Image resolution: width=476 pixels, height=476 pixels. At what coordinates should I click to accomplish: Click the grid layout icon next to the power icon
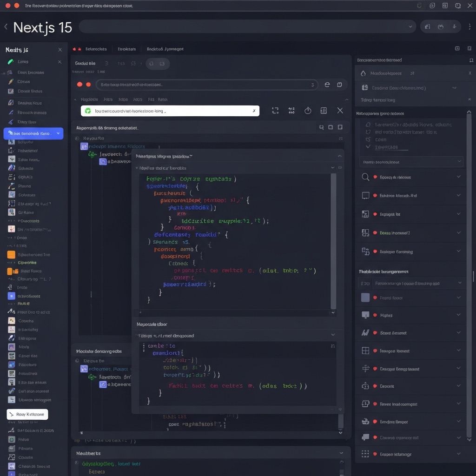pos(324,111)
